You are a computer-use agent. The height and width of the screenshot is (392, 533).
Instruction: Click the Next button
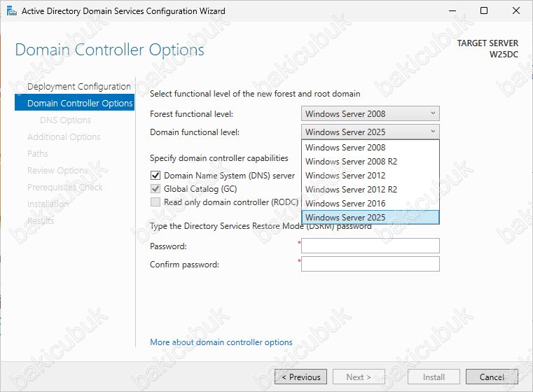pyautogui.click(x=359, y=377)
